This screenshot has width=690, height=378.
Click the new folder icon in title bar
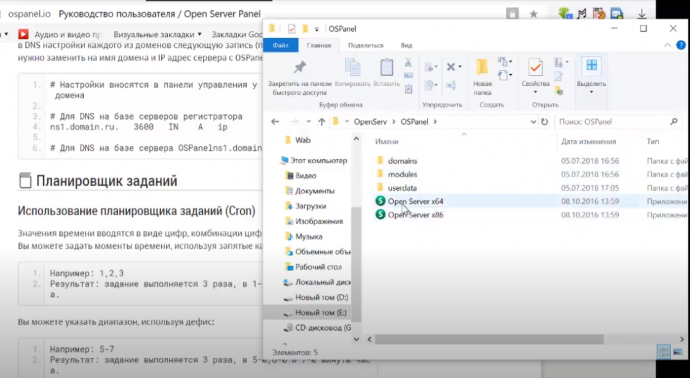pos(305,29)
